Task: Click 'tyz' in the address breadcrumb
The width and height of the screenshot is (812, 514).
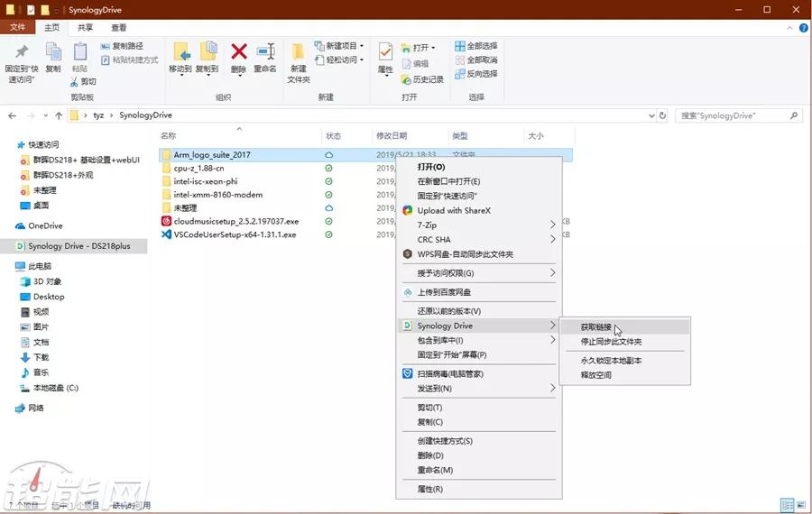Action: (98, 115)
